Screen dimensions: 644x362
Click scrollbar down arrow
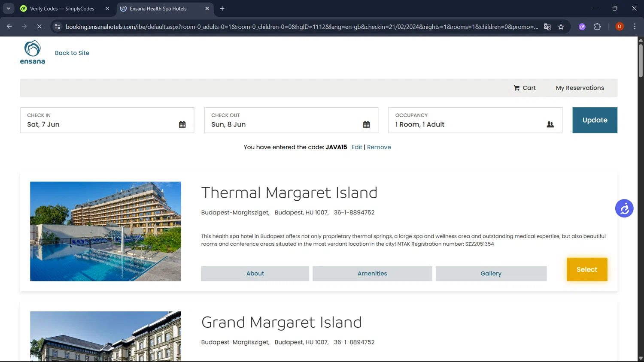point(641,358)
